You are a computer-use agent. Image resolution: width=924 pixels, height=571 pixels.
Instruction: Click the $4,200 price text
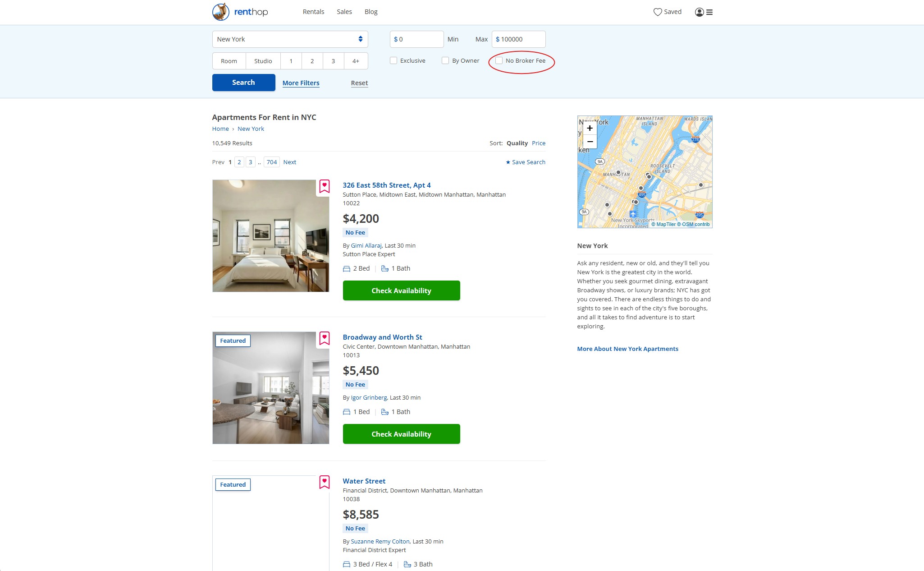pos(361,219)
